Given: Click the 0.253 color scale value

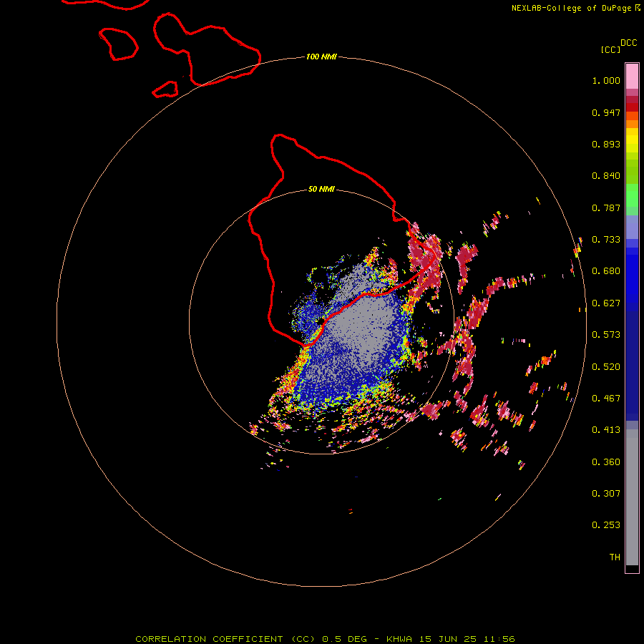Looking at the screenshot, I should click(606, 525).
